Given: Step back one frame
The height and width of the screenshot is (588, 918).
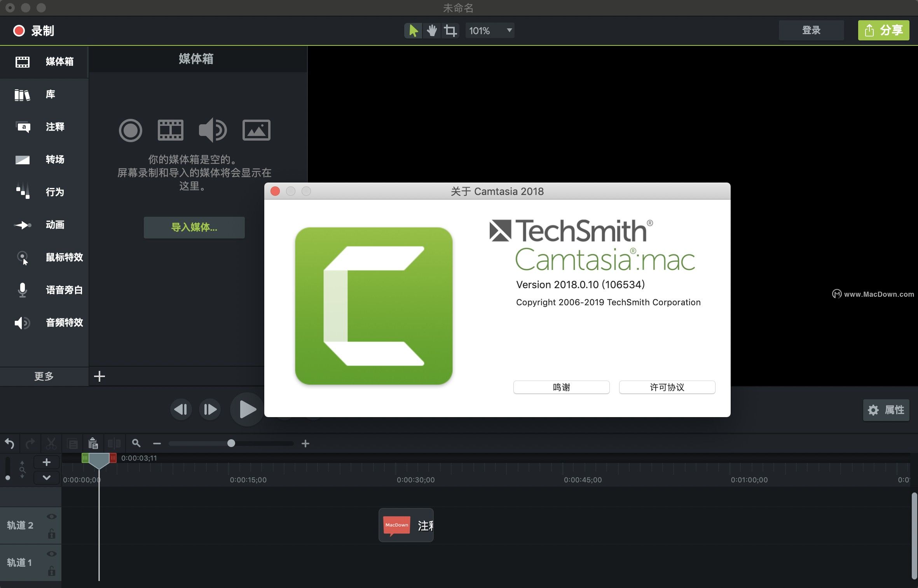Looking at the screenshot, I should click(181, 409).
